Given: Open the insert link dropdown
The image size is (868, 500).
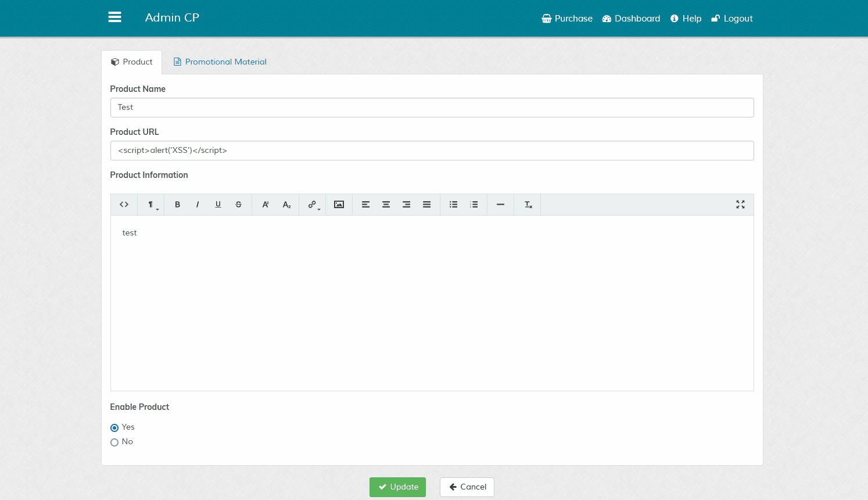Looking at the screenshot, I should (x=313, y=205).
